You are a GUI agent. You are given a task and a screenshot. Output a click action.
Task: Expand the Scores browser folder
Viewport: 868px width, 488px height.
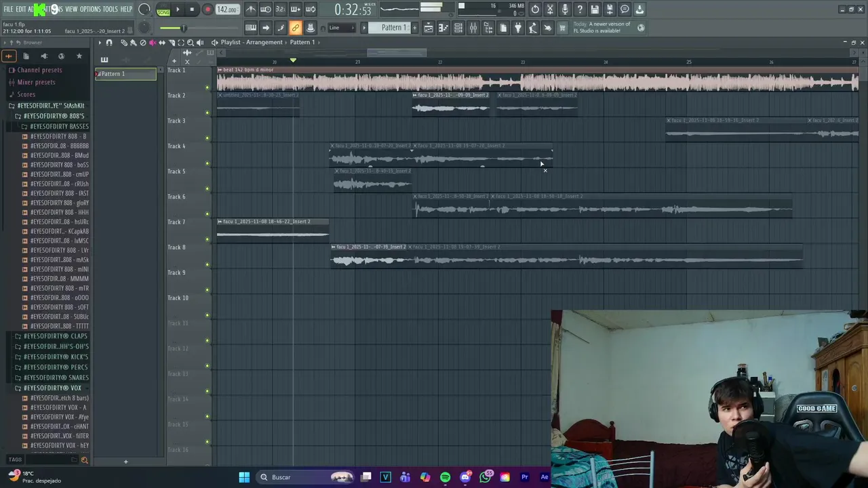click(26, 94)
